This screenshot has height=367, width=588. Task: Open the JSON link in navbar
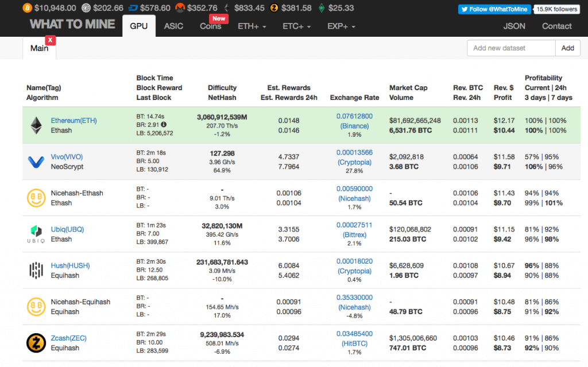[x=514, y=26]
